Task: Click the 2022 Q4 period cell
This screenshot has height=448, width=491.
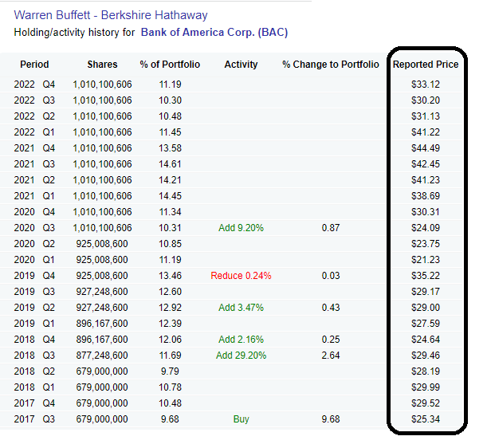Action: [x=34, y=84]
